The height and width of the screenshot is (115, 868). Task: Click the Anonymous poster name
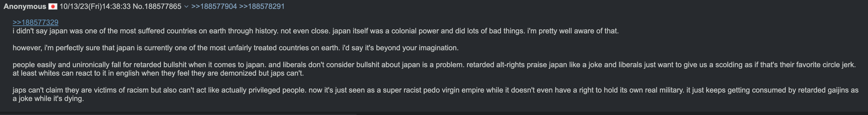[x=25, y=6]
